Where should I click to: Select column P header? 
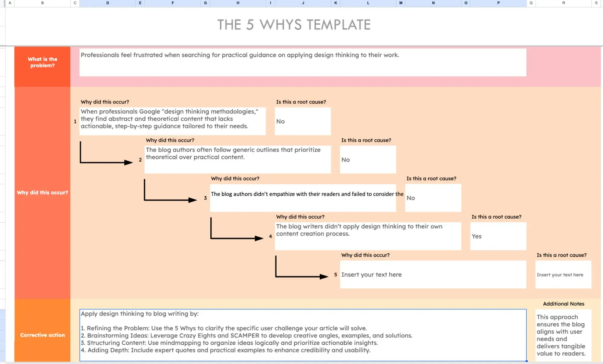coord(498,3)
